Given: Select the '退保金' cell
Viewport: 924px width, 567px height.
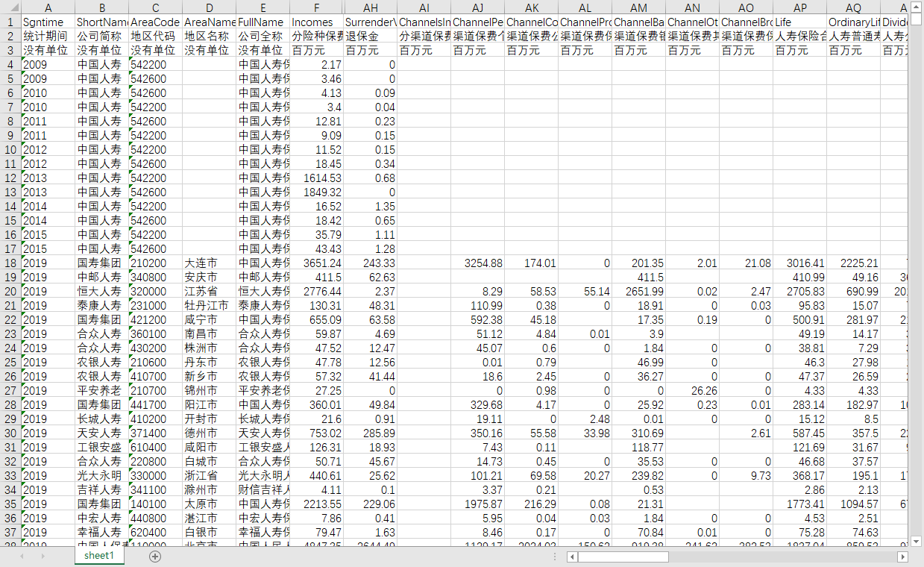Looking at the screenshot, I should [371, 36].
